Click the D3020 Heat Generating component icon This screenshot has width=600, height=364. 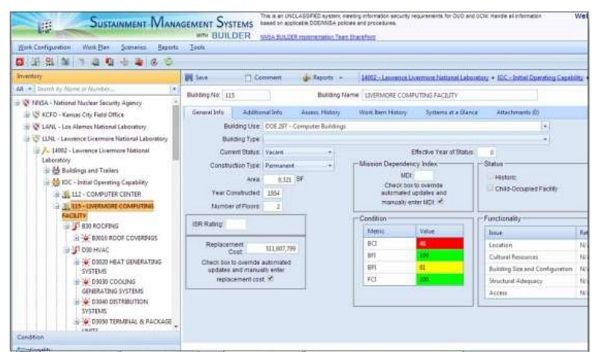point(86,262)
